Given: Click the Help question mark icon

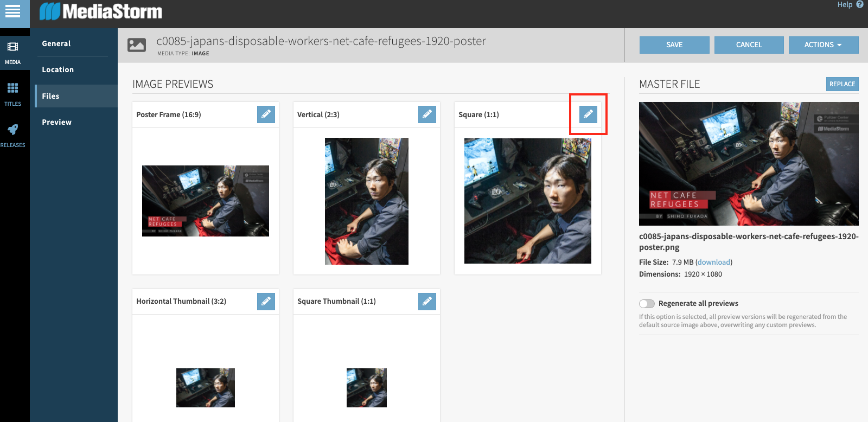Looking at the screenshot, I should tap(859, 5).
